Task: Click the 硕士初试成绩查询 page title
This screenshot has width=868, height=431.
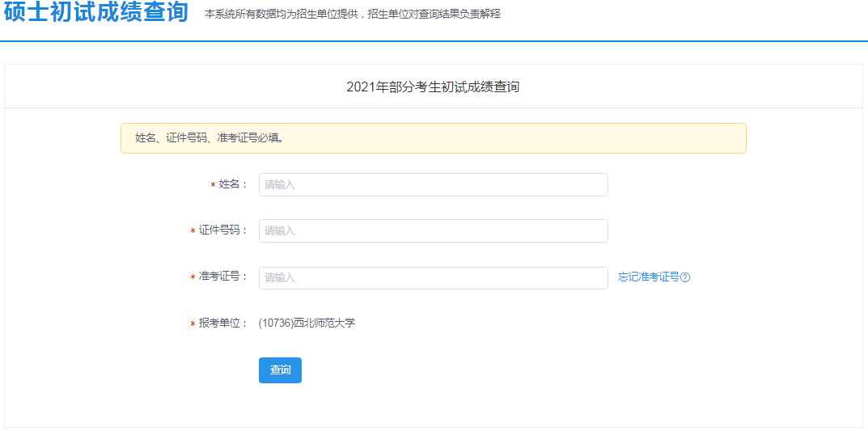Action: click(x=97, y=13)
